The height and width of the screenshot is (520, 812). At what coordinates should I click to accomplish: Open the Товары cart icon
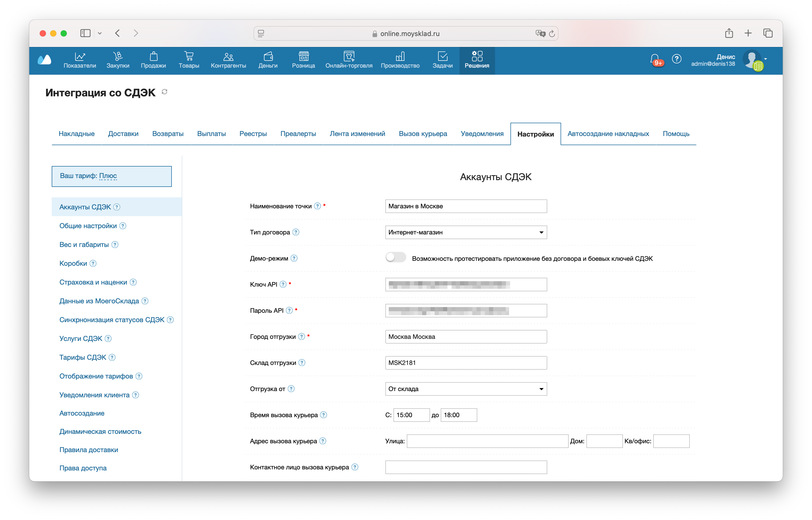tap(189, 56)
